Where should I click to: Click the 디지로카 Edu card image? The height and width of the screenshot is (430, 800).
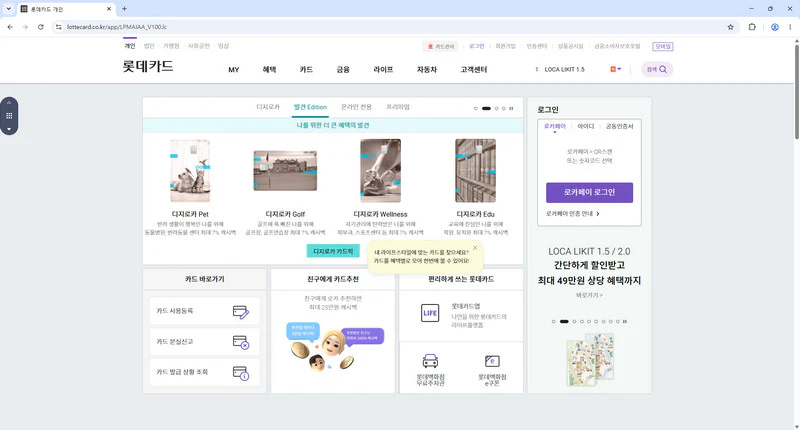(476, 171)
